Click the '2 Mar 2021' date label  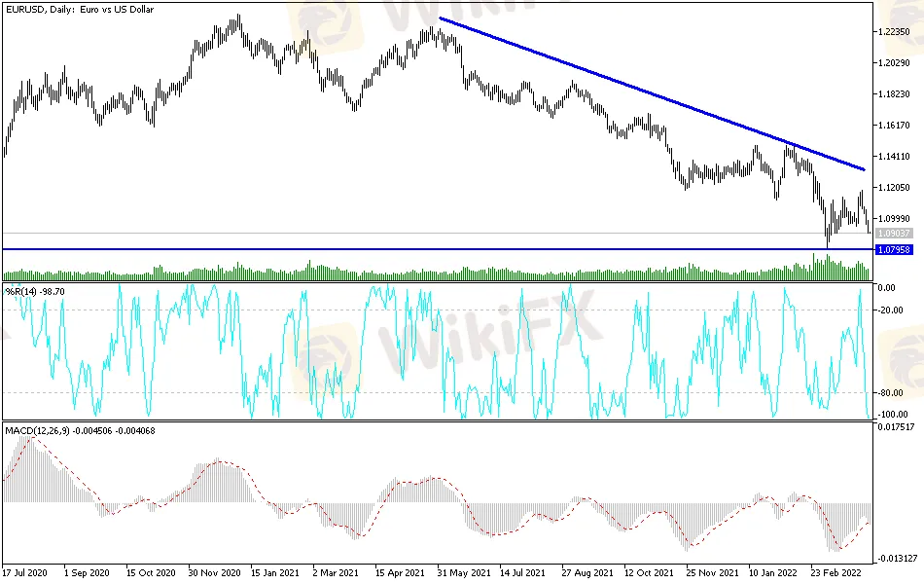pos(336,572)
